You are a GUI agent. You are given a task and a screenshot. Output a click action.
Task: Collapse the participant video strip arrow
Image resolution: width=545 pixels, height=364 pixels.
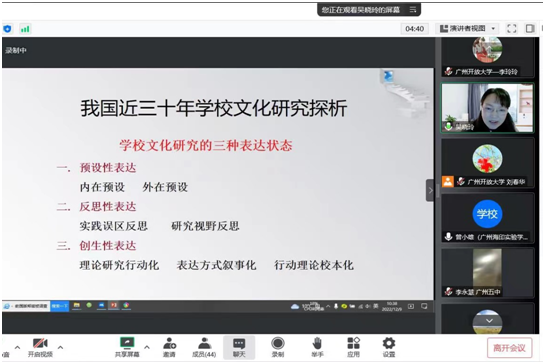[430, 190]
